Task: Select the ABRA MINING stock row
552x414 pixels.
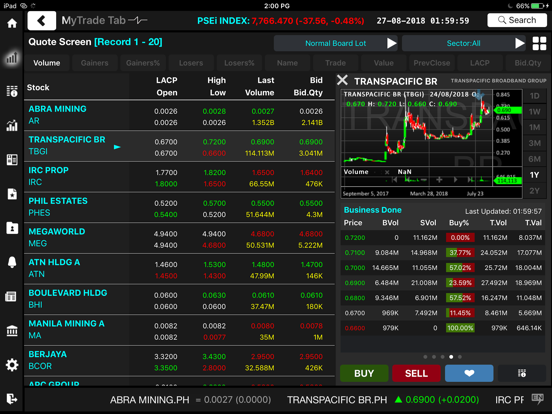Action: tap(179, 115)
